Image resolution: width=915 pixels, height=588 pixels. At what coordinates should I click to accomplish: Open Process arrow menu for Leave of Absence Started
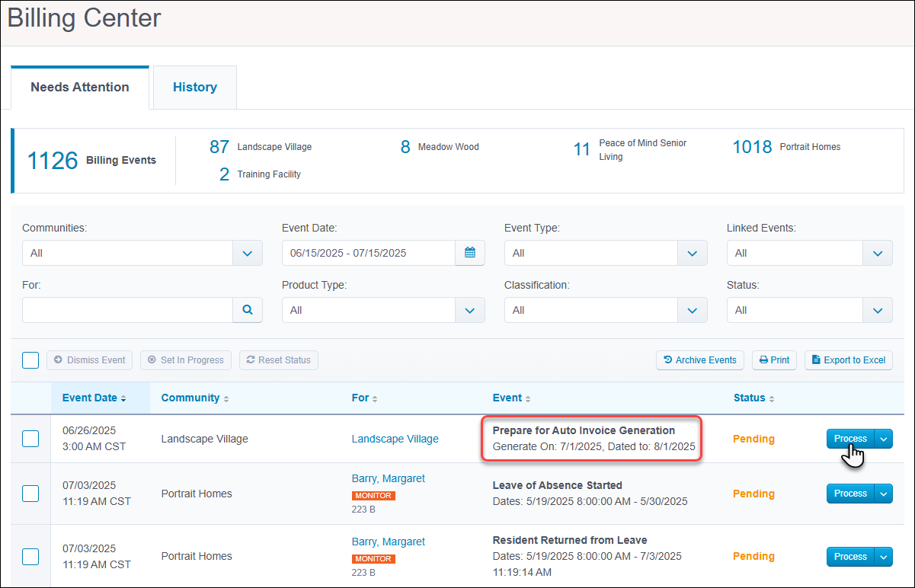coord(884,494)
